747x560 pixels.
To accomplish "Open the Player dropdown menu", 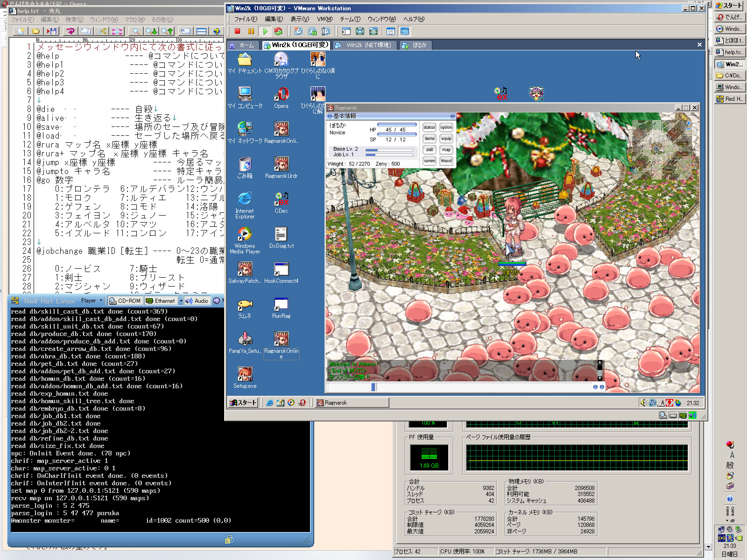I will coord(91,301).
